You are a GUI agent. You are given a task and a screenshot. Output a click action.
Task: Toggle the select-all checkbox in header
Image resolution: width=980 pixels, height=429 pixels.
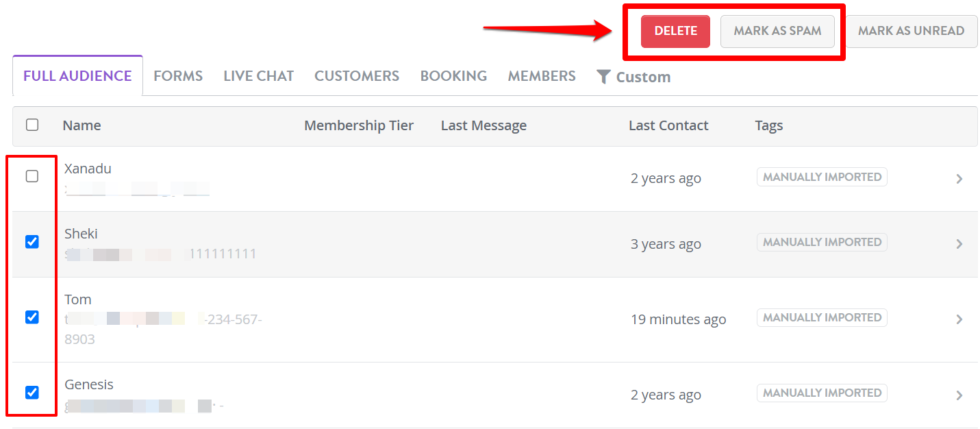[x=32, y=125]
